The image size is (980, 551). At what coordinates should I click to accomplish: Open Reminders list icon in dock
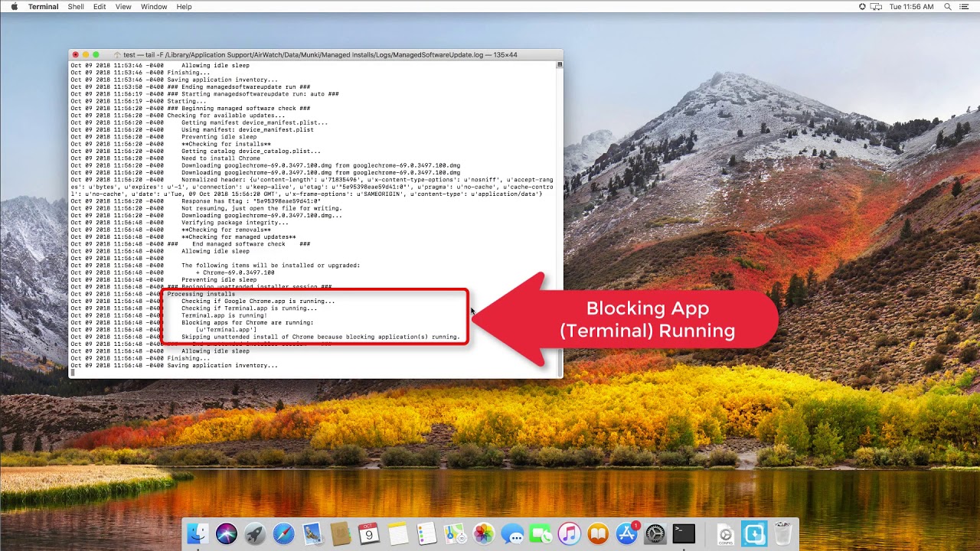(x=426, y=533)
